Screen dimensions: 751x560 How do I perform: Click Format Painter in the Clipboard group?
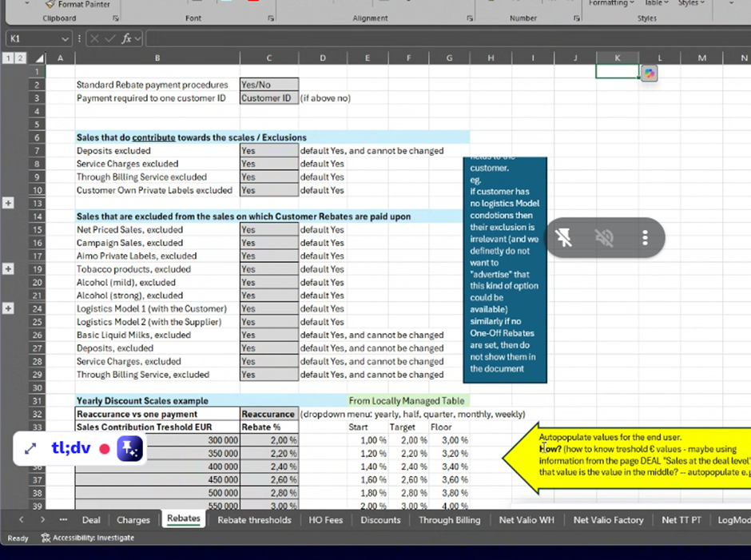(78, 4)
